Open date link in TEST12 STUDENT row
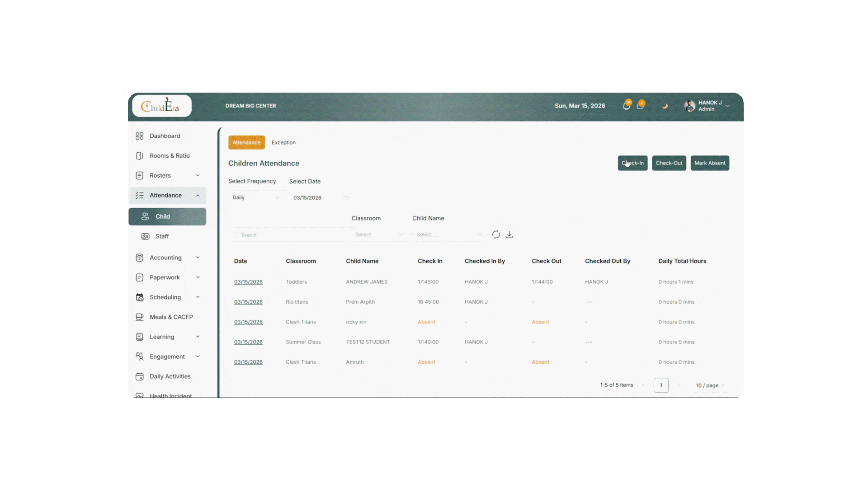 (248, 342)
